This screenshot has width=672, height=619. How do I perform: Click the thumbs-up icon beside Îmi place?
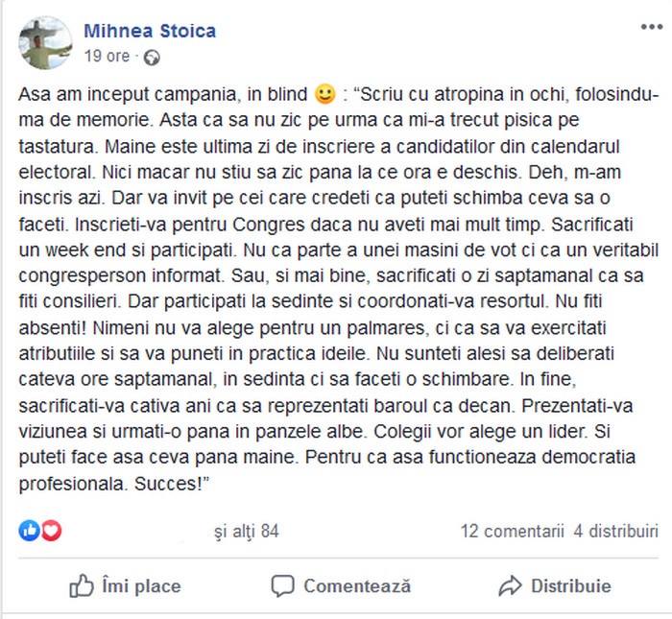(82, 585)
